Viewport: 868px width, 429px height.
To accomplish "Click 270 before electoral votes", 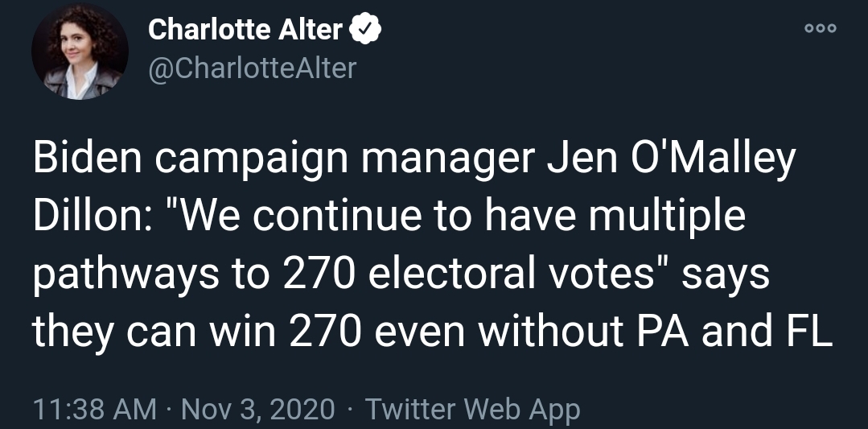I will point(319,274).
